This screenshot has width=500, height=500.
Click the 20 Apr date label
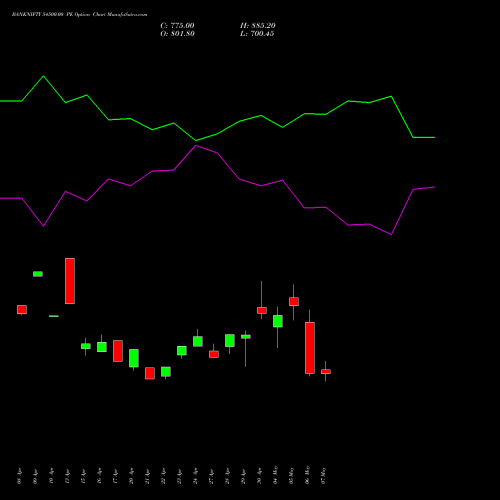click(x=131, y=476)
